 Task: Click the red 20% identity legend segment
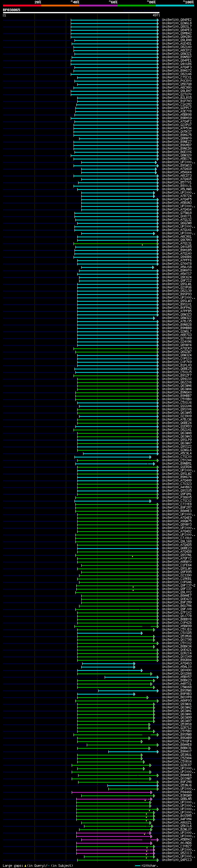point(22,6)
